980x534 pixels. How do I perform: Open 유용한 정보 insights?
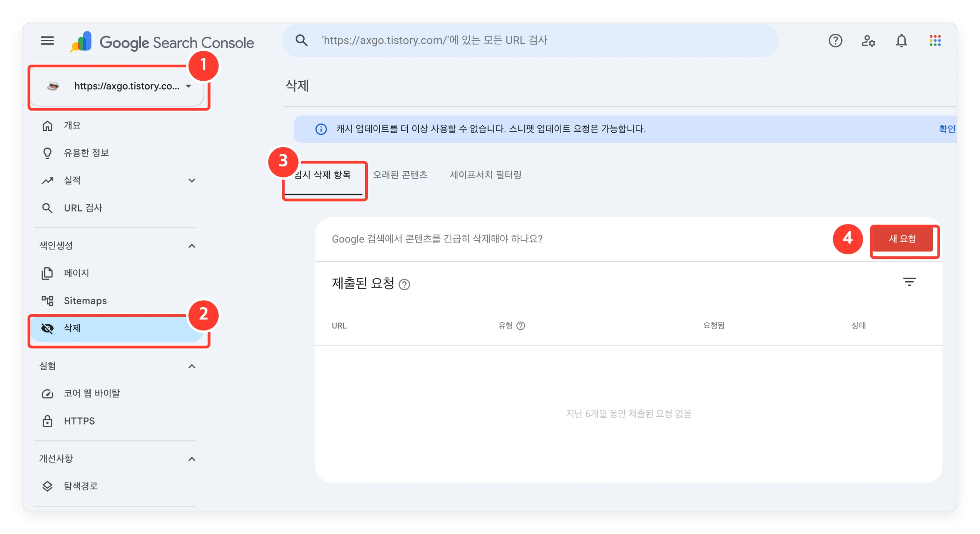tap(117, 153)
